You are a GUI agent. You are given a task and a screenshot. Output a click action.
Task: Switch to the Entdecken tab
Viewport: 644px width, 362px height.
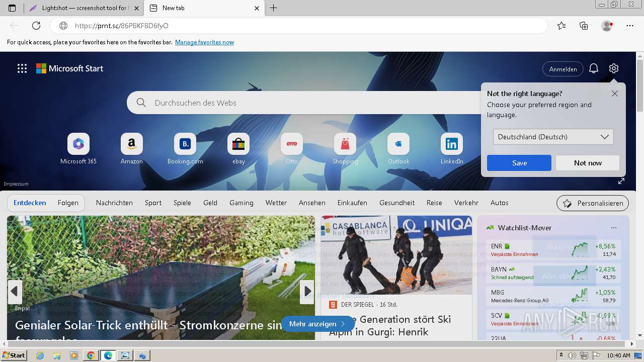tap(30, 203)
